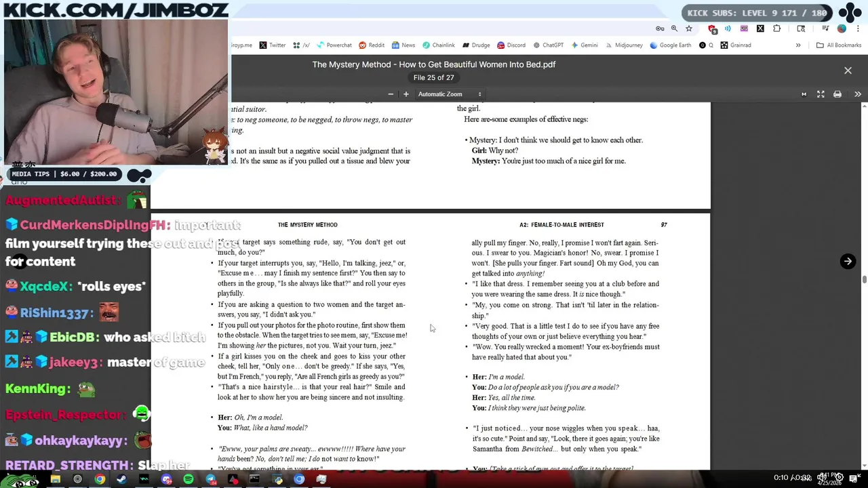Open Google Earth bookmark
Screen dimensions: 868x488
pos(671,45)
